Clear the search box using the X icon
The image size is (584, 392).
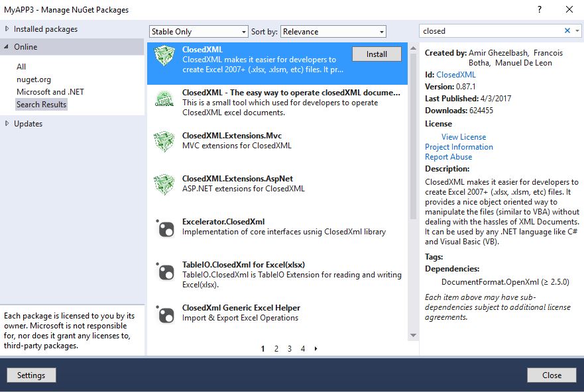pyautogui.click(x=567, y=30)
